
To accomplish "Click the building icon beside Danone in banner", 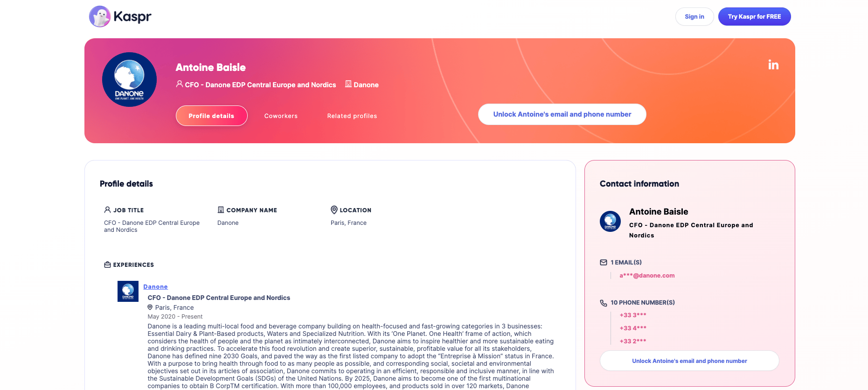I will point(348,84).
